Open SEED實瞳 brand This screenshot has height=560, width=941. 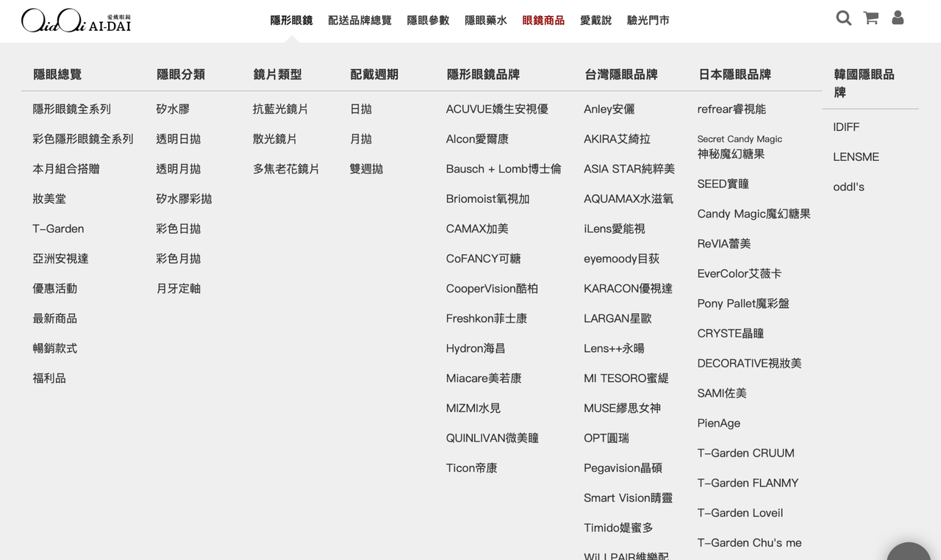coord(723,184)
